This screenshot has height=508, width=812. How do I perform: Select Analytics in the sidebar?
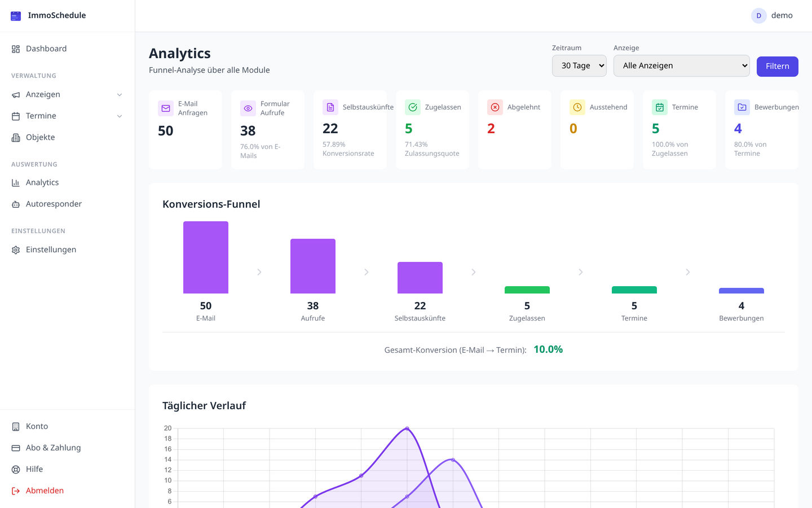(x=42, y=182)
